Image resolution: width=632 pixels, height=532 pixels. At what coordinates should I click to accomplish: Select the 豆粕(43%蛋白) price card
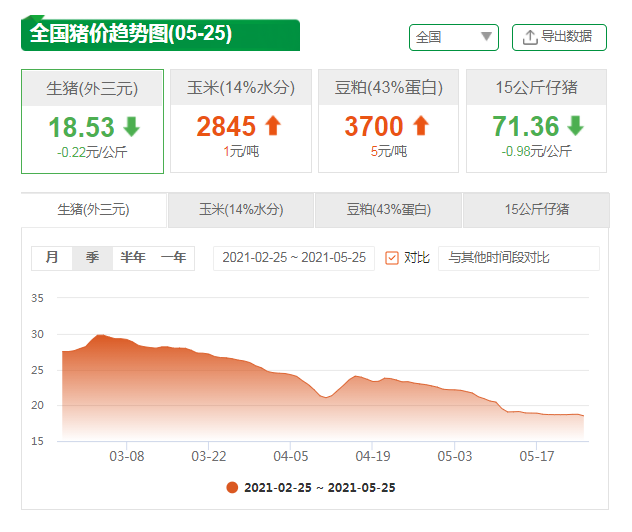389,121
